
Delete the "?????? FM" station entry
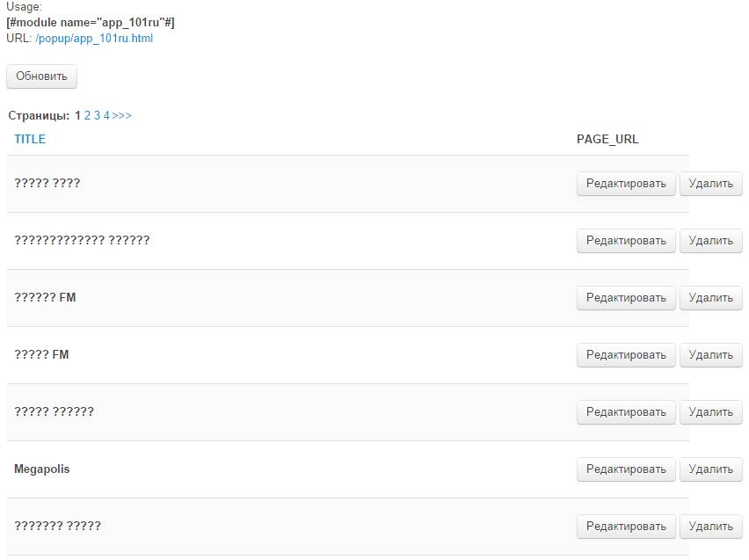pyautogui.click(x=710, y=298)
